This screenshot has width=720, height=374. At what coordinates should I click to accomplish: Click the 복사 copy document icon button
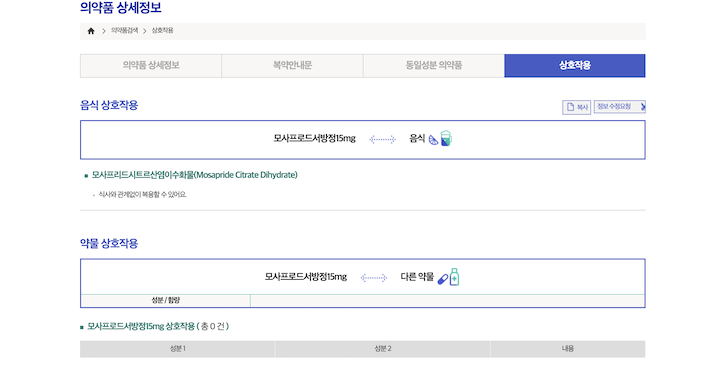576,107
